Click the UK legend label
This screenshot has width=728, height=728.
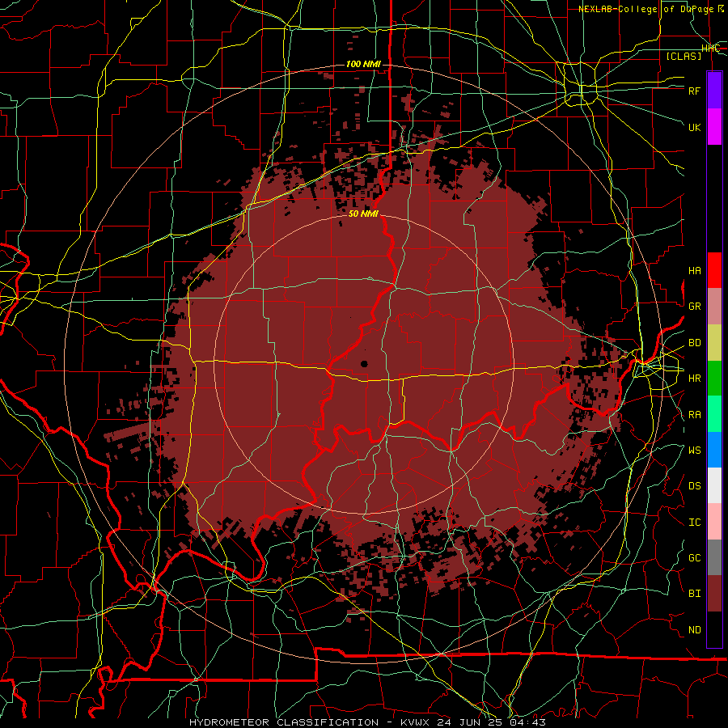click(695, 127)
